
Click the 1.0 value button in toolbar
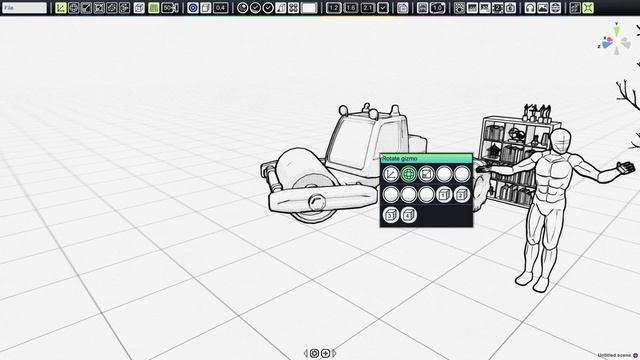438,8
